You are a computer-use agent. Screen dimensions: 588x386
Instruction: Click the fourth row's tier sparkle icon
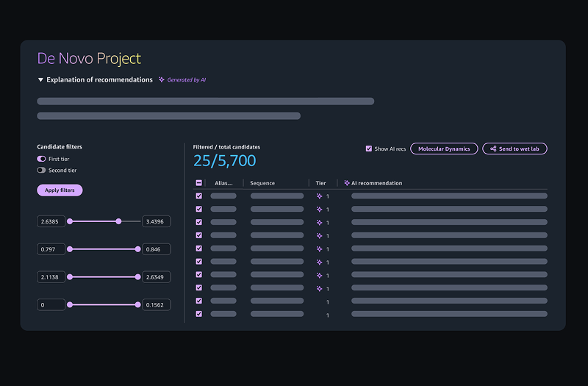[x=319, y=236]
